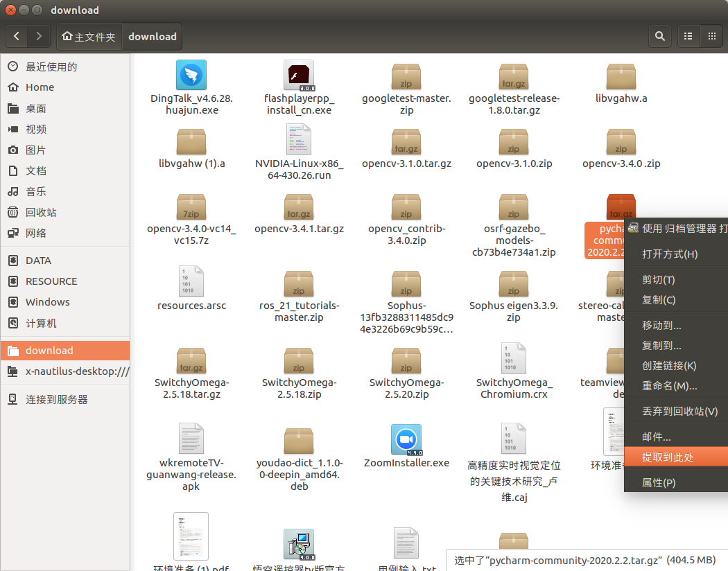Select wkremoteTV-guanwang-release.apk file icon
This screenshot has width=728, height=571.
click(x=191, y=439)
